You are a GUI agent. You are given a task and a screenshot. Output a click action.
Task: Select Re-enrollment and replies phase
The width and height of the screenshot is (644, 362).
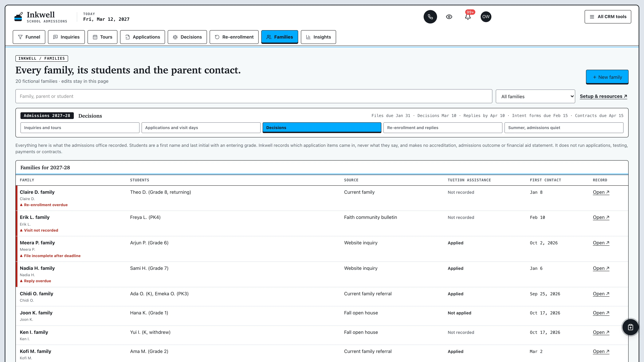(x=443, y=128)
